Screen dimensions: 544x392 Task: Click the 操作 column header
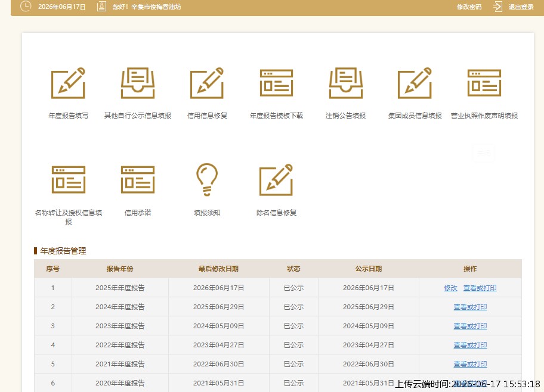(x=470, y=269)
